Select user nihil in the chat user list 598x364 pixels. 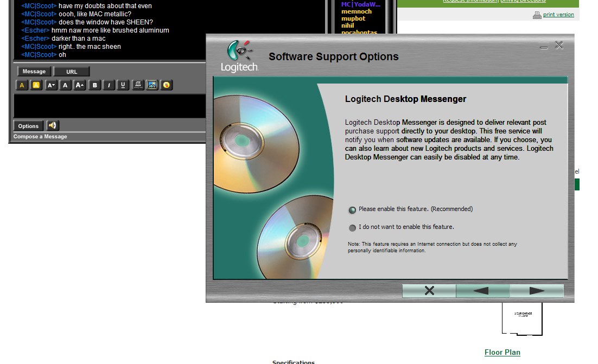[x=347, y=25]
